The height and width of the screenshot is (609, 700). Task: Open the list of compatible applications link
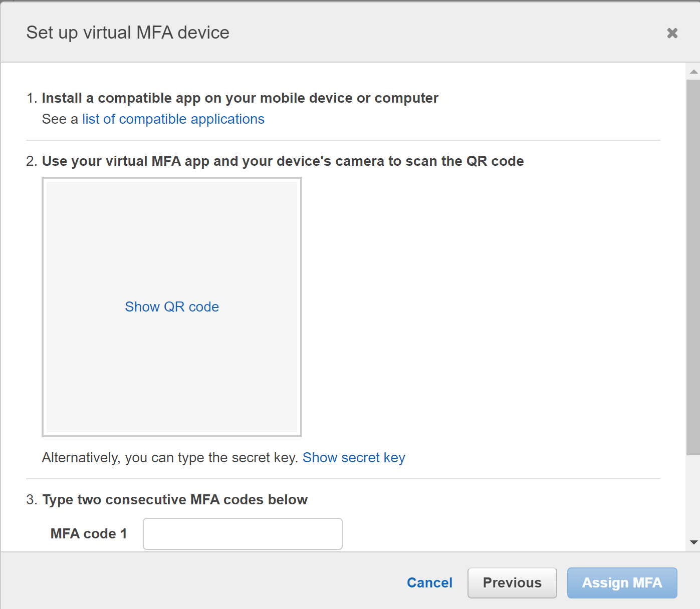click(x=173, y=119)
